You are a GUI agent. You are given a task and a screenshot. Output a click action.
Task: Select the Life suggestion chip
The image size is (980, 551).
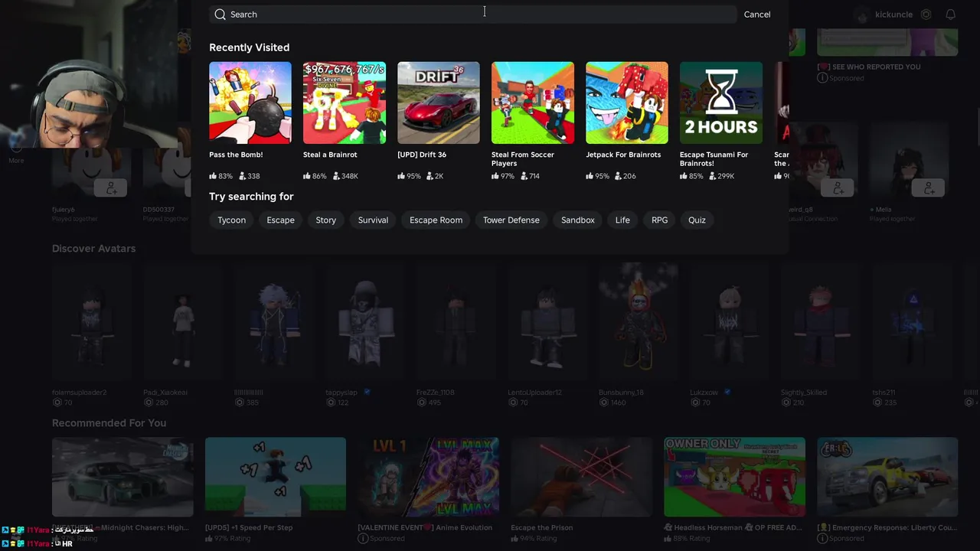[622, 220]
